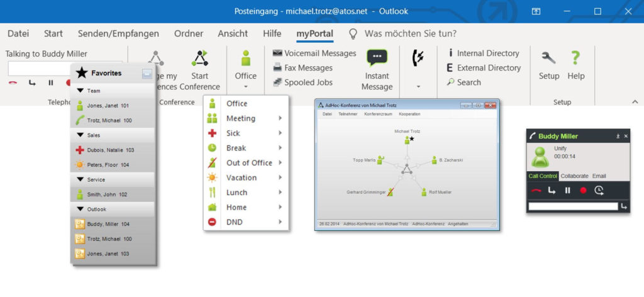The image size is (644, 297).
Task: Collapse the ribbon with chevron
Action: (635, 101)
